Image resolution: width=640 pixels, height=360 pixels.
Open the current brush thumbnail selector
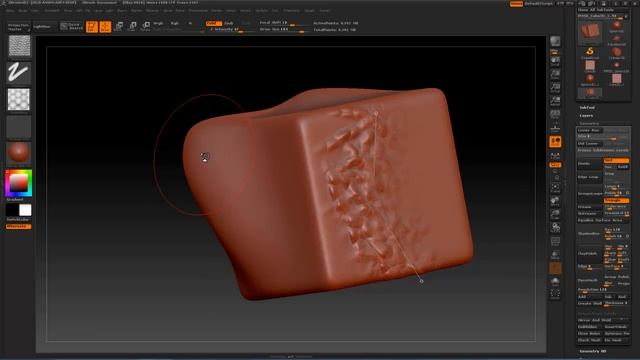tap(19, 45)
